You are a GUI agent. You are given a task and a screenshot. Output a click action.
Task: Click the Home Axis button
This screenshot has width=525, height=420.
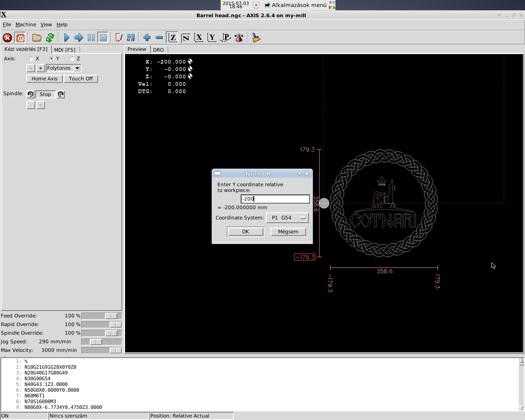[x=44, y=79]
